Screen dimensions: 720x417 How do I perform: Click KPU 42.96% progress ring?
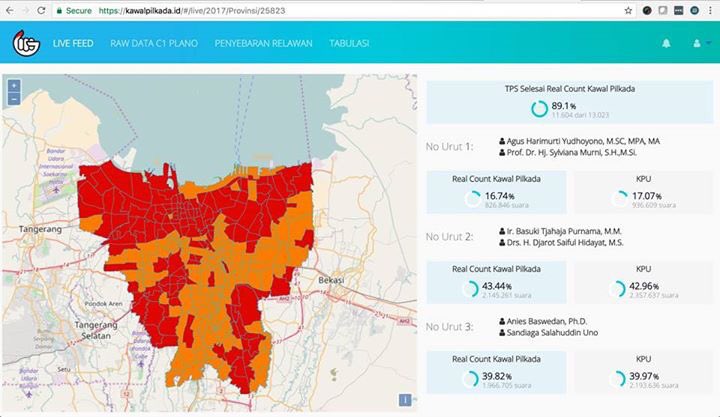click(617, 289)
